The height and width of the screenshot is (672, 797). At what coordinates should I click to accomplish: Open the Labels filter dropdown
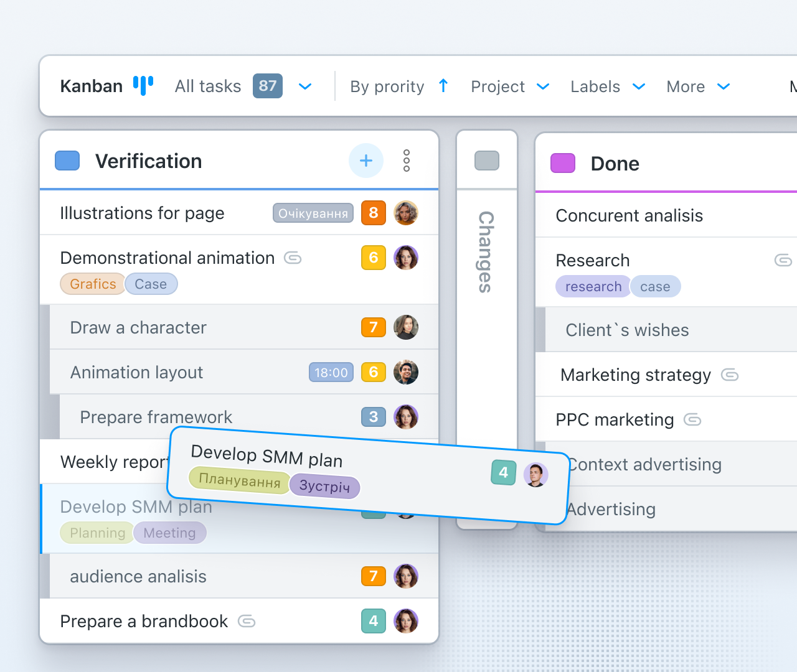[x=639, y=86]
